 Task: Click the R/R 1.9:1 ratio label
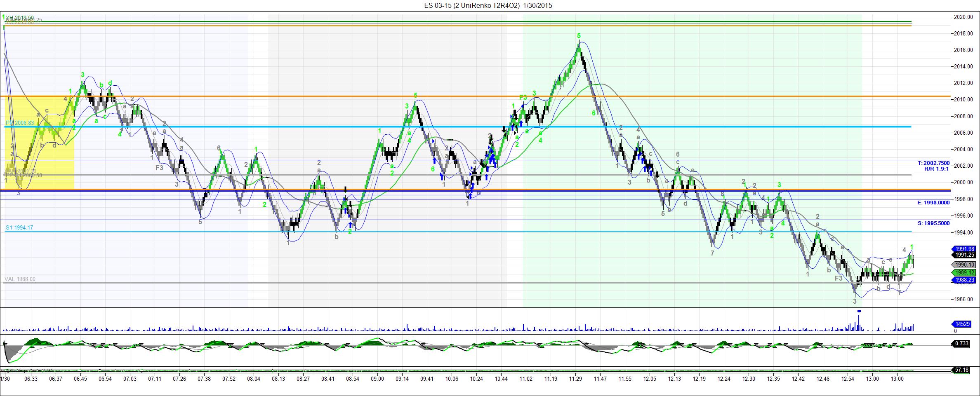pyautogui.click(x=937, y=169)
